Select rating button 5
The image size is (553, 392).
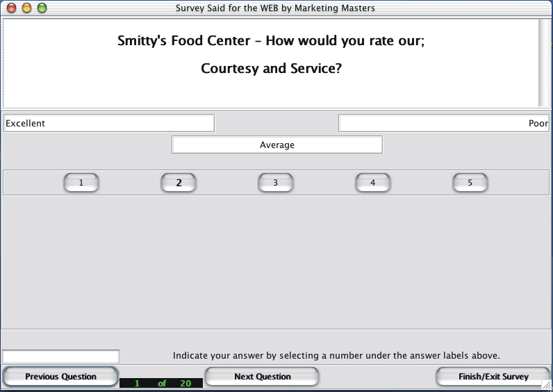470,182
